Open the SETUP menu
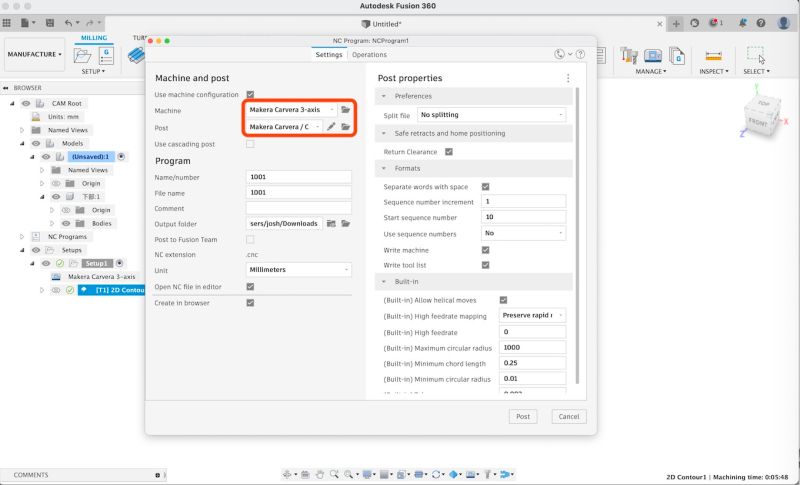800x485 pixels. (x=93, y=71)
